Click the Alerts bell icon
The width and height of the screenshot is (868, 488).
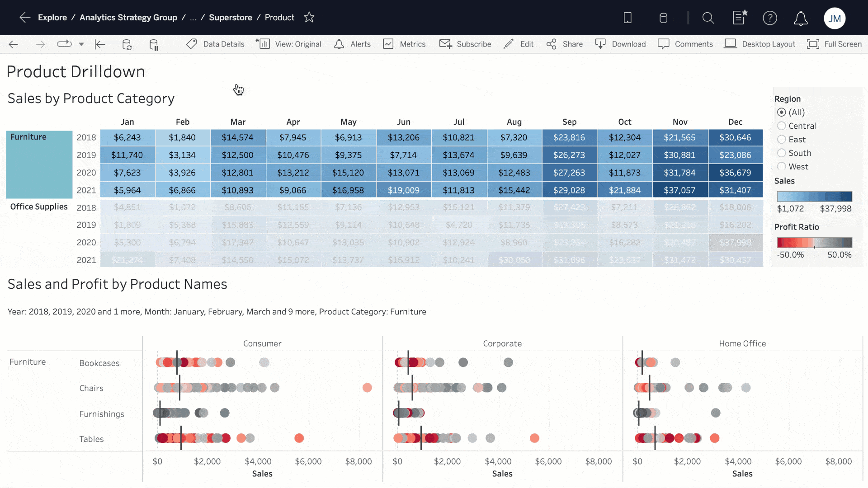(x=339, y=43)
